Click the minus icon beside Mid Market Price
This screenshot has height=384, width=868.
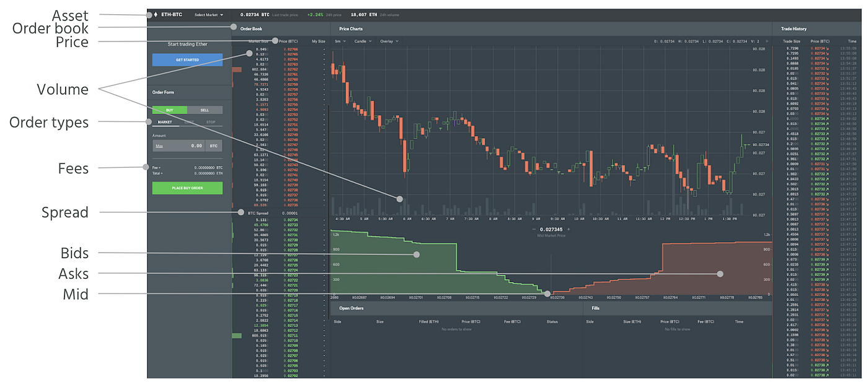(534, 229)
